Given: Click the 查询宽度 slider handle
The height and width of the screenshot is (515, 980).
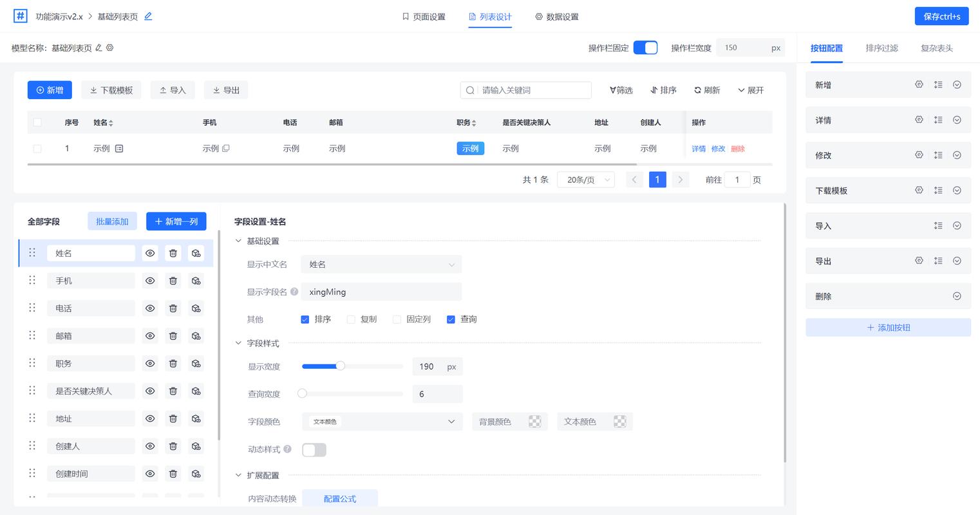Looking at the screenshot, I should pyautogui.click(x=302, y=393).
